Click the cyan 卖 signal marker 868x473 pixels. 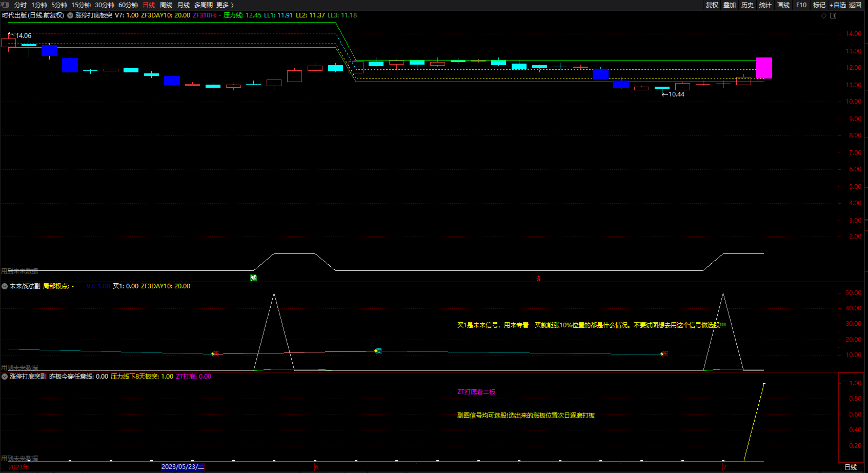378,351
